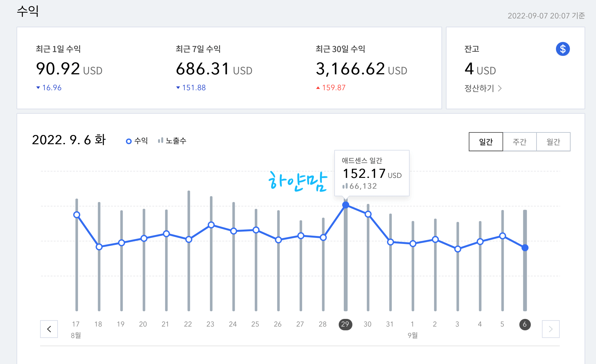Screen dimensions: 596x364
Task: Click the right chevron to view next dates
Action: 551,329
